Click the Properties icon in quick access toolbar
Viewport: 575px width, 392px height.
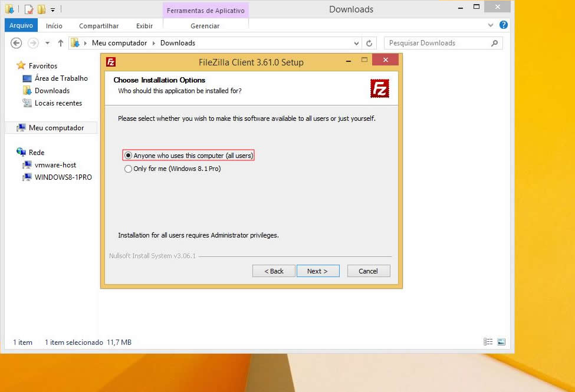point(28,9)
